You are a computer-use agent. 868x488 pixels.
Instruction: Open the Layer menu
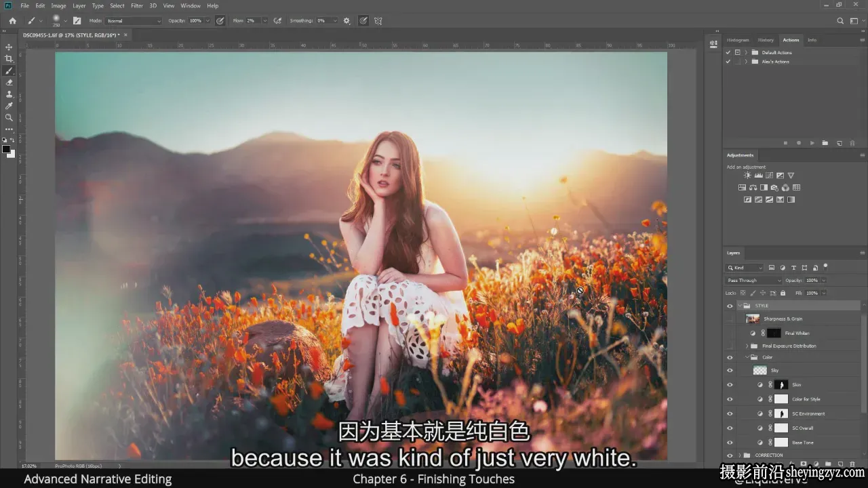click(x=79, y=5)
